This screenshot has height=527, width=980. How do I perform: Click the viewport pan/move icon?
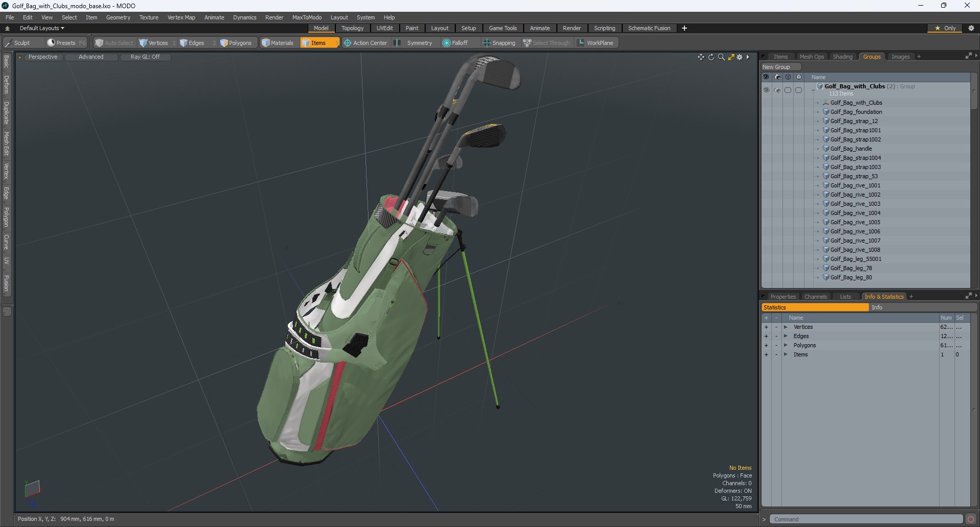pyautogui.click(x=701, y=57)
